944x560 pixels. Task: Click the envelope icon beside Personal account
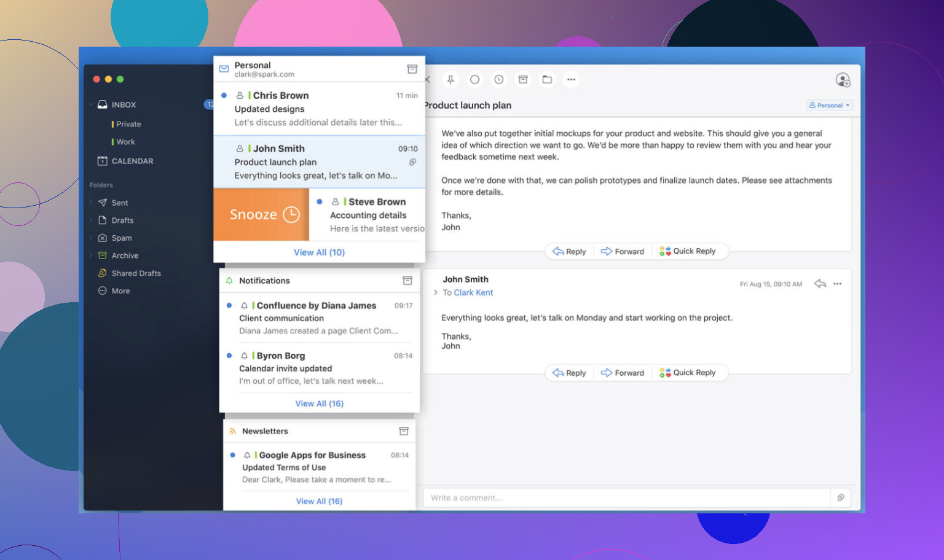224,69
